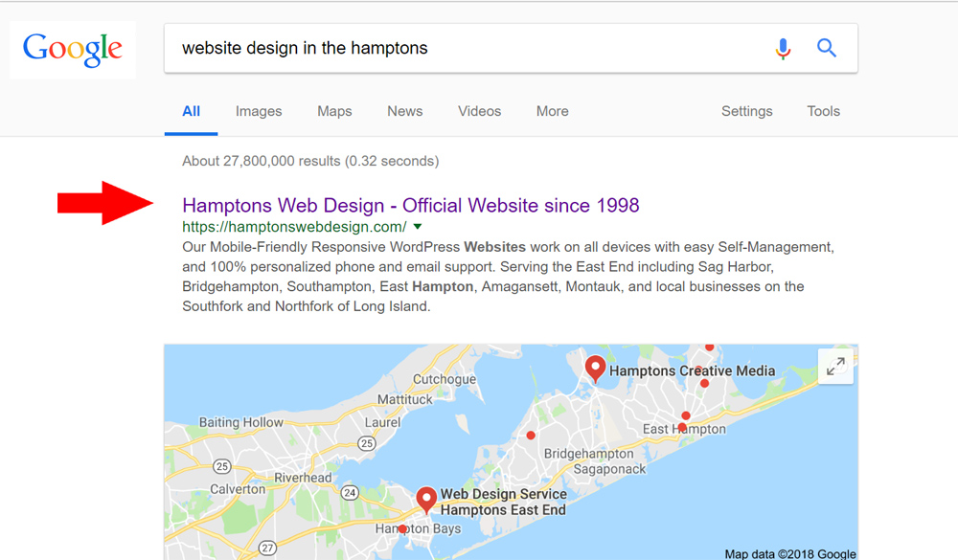
Task: Click the Hampton Bays map label
Action: [418, 528]
